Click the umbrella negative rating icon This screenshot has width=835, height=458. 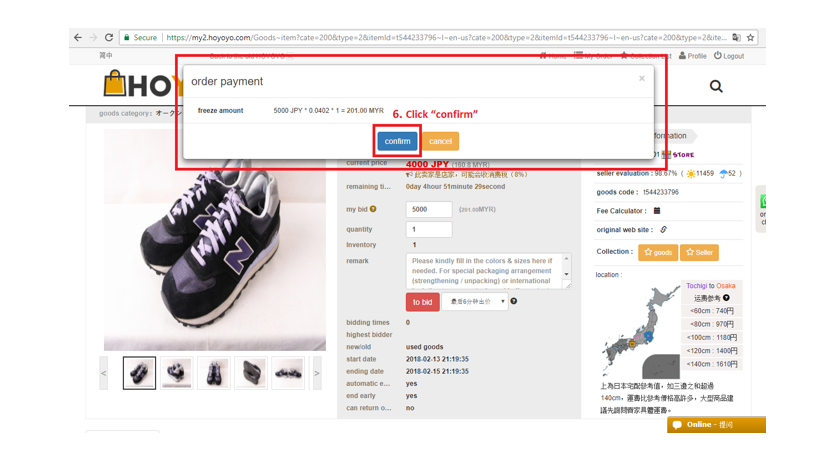[x=723, y=174]
